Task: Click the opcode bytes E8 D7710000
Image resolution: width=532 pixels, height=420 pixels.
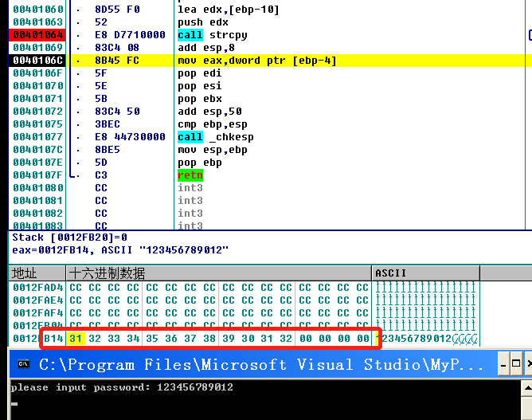Action: (x=119, y=35)
